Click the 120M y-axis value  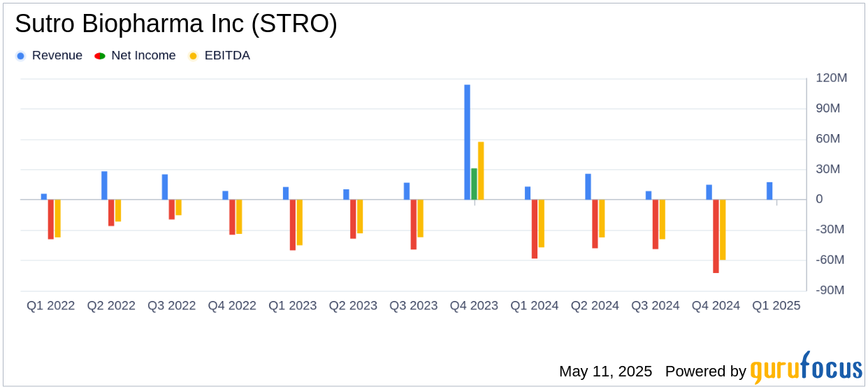point(831,78)
